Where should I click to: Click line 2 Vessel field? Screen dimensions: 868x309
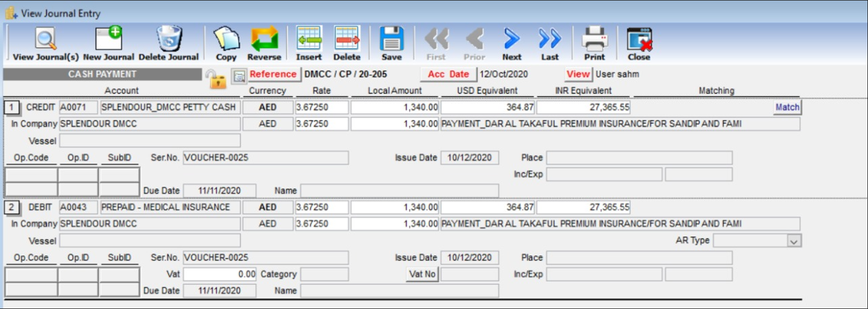pyautogui.click(x=149, y=241)
